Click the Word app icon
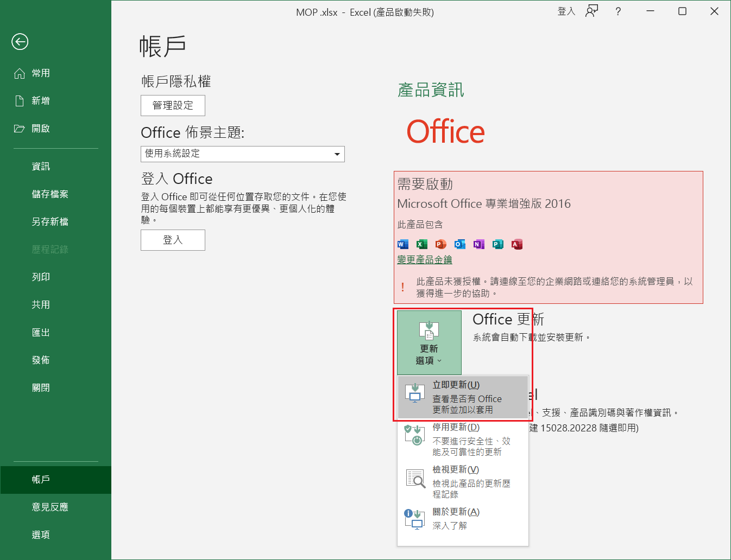The image size is (731, 560). [x=403, y=244]
